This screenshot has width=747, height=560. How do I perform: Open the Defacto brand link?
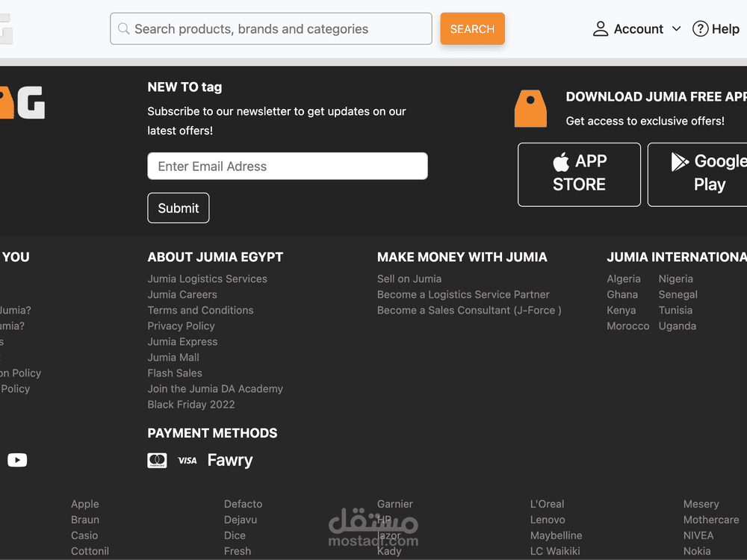point(243,504)
